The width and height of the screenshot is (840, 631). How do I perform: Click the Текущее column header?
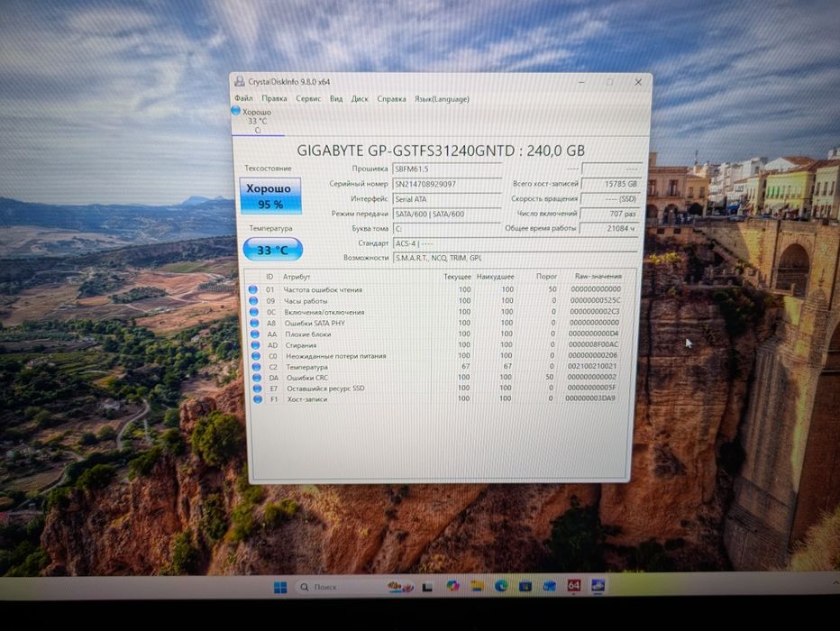pos(458,277)
